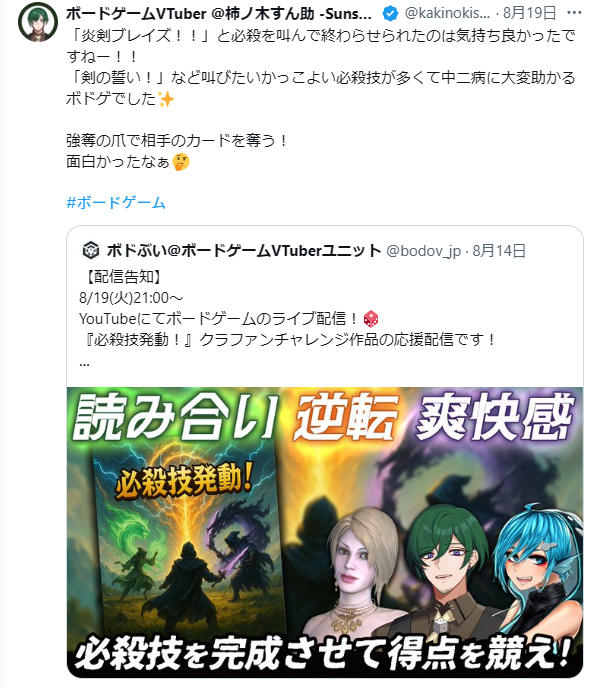Open the 読み合い 逆転 爽快感 banner image
The height and width of the screenshot is (688, 600).
[325, 532]
